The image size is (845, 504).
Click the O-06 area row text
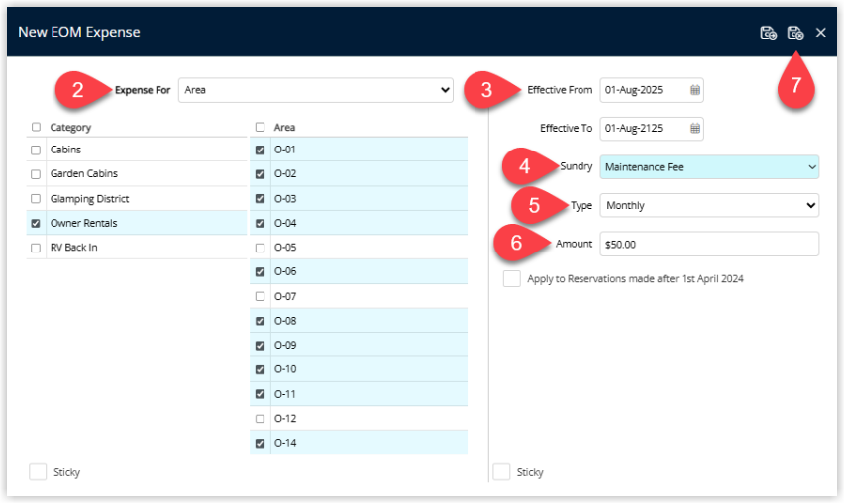click(x=285, y=271)
